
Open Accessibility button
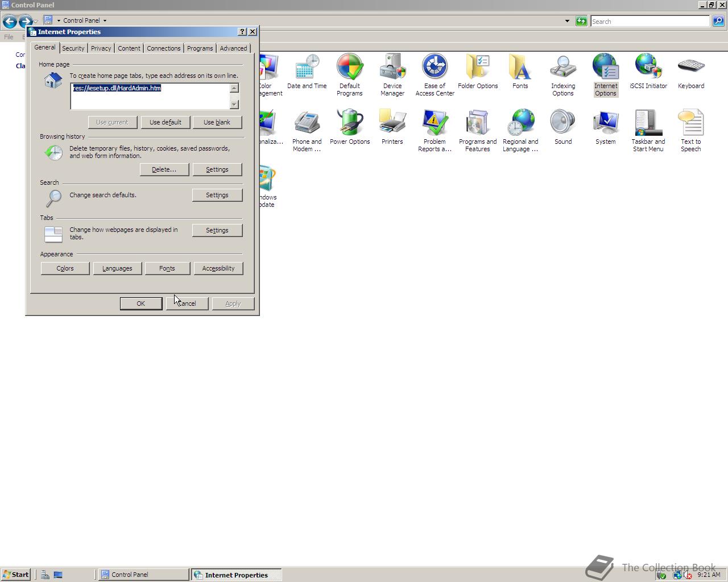218,268
